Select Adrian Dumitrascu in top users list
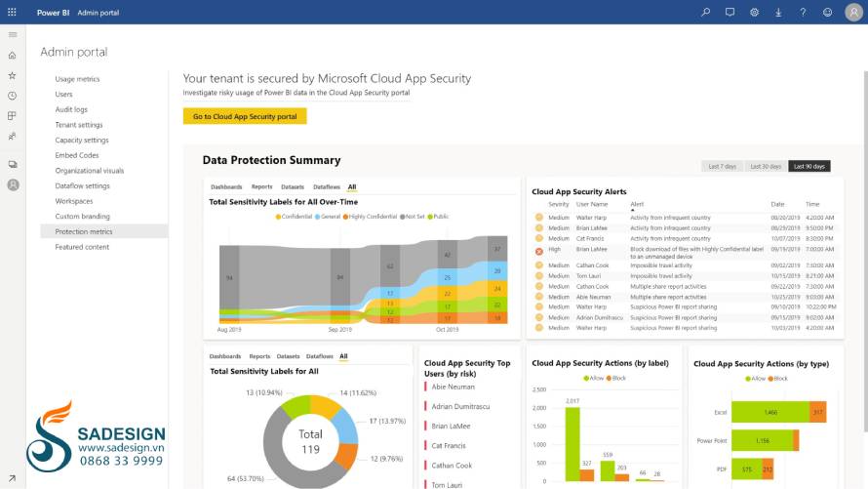The image size is (868, 489). tap(460, 406)
